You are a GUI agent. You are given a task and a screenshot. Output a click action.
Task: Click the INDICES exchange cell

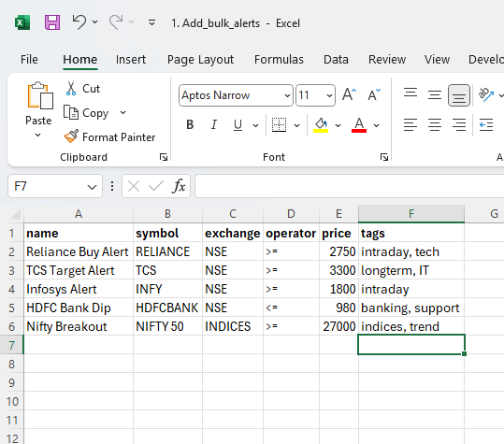point(233,326)
